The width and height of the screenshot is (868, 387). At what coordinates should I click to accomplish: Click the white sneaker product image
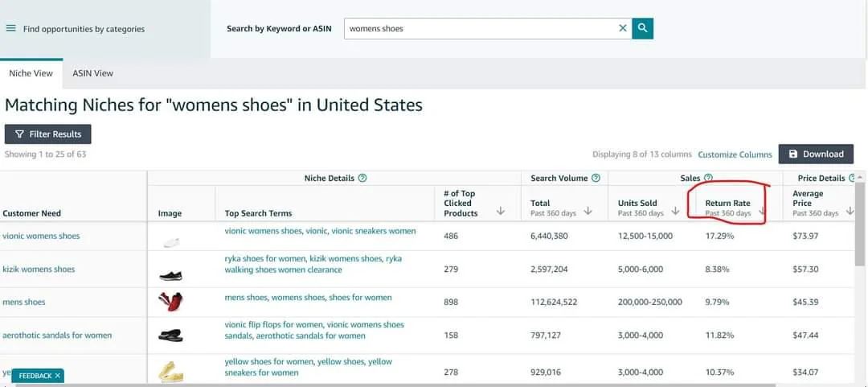pos(170,241)
